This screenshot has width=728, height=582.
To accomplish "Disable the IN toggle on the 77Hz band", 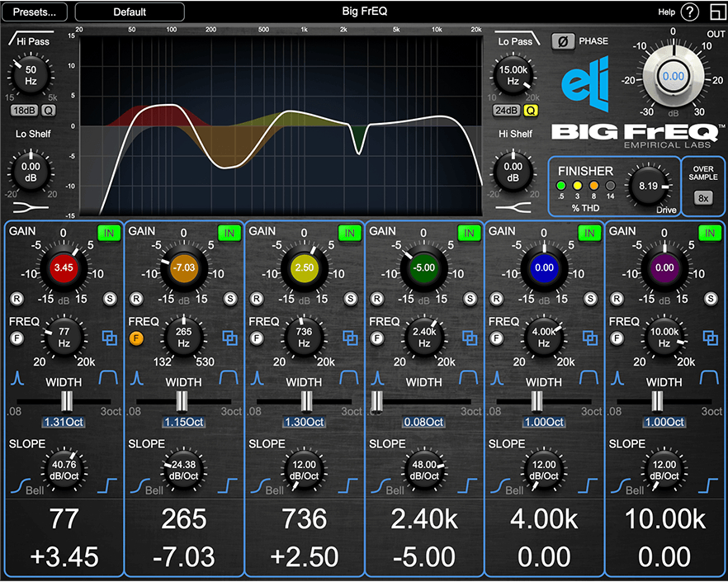I will tap(108, 234).
